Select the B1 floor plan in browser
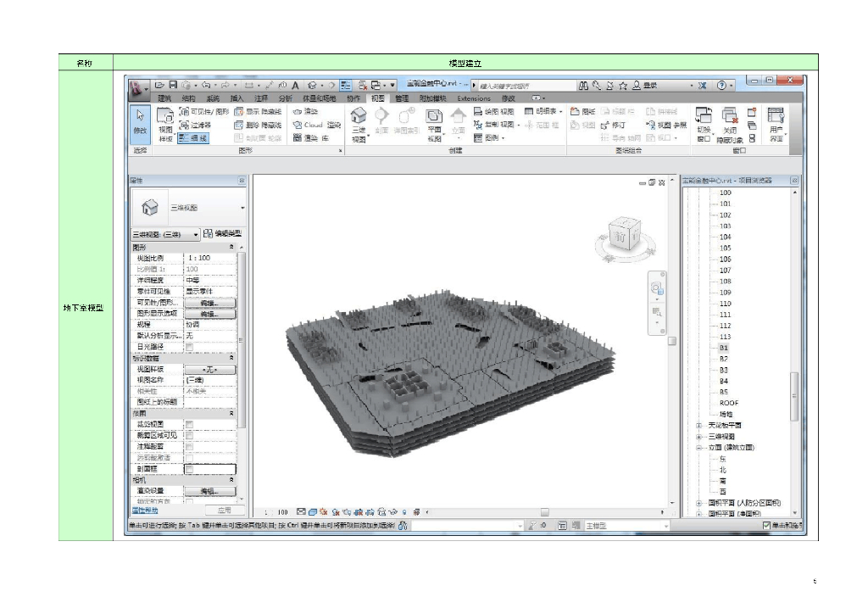The image size is (868, 614). (x=724, y=348)
